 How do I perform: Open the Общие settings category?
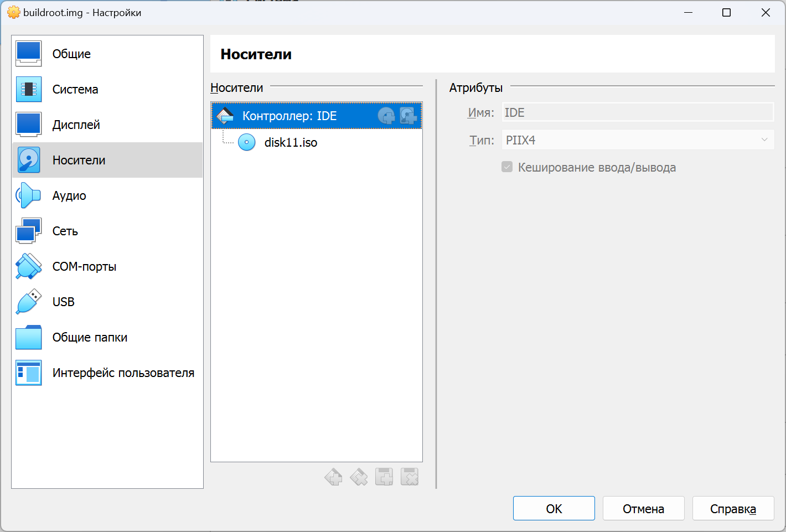pyautogui.click(x=107, y=54)
